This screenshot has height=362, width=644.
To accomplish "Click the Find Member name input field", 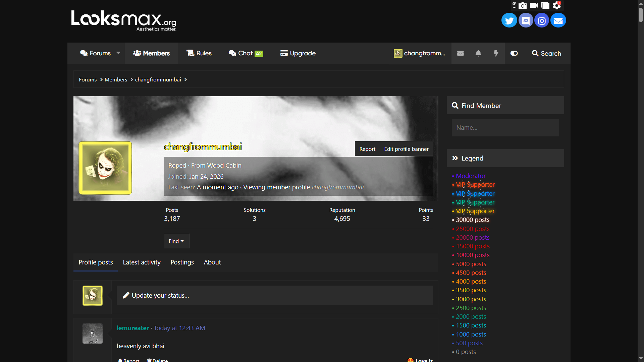I will pyautogui.click(x=505, y=128).
